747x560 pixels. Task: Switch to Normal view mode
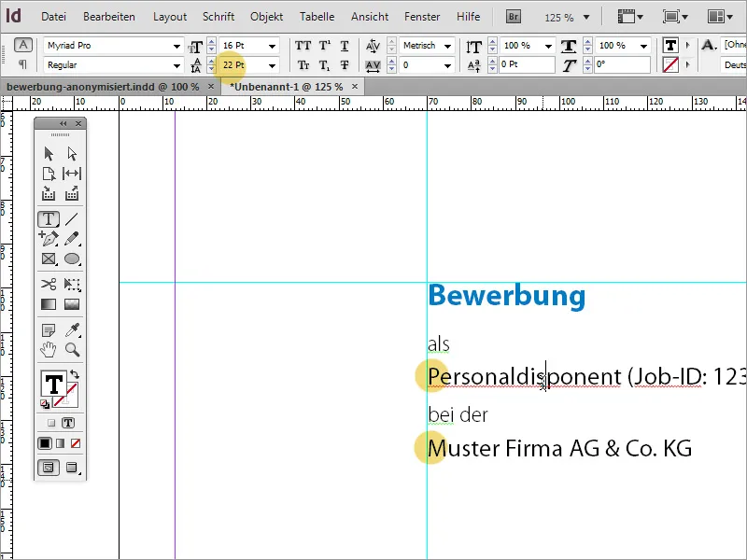click(49, 468)
